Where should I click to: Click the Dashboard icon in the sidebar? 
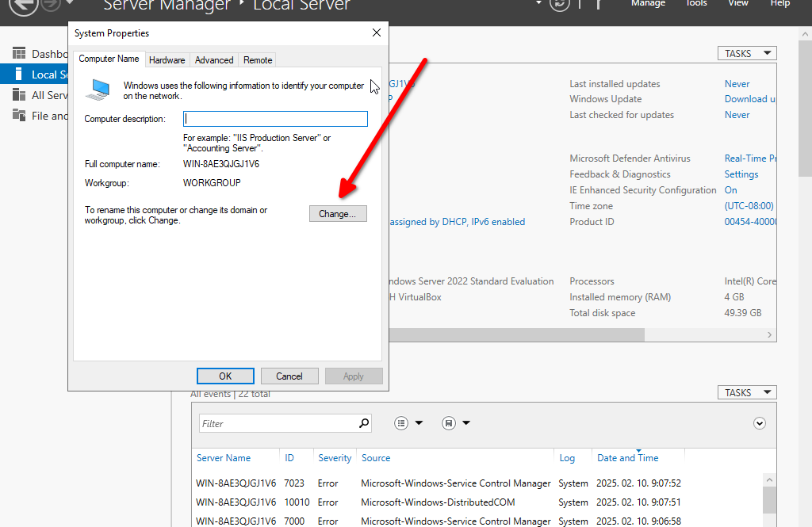tap(19, 54)
